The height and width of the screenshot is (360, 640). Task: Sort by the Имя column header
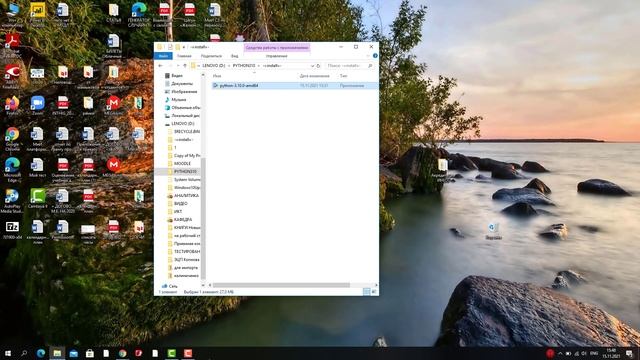tap(217, 76)
